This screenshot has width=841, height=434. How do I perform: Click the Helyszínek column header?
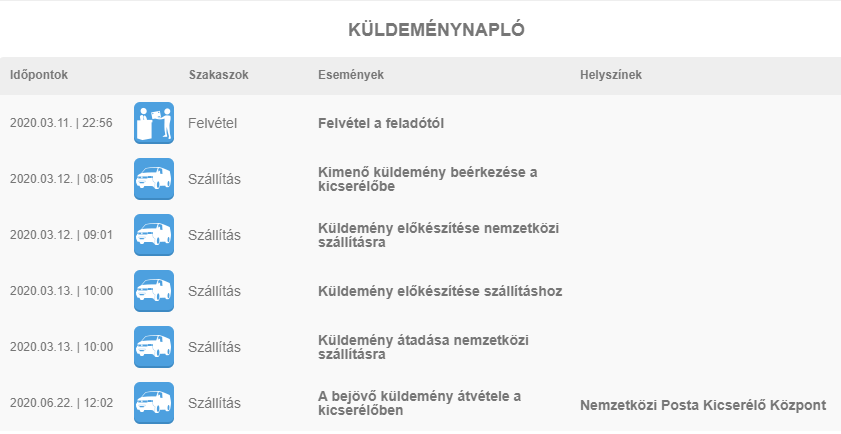(611, 75)
